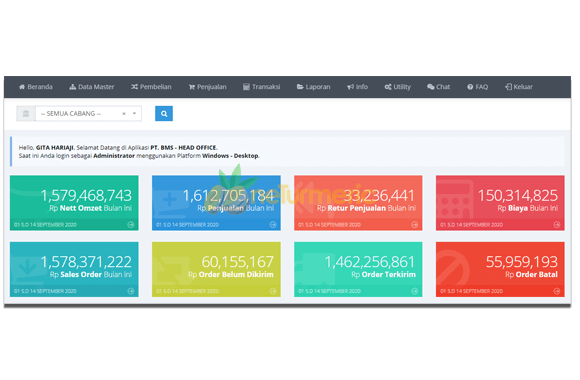Open the Data Master menu
Viewport: 580px width, 380px height.
tap(92, 87)
